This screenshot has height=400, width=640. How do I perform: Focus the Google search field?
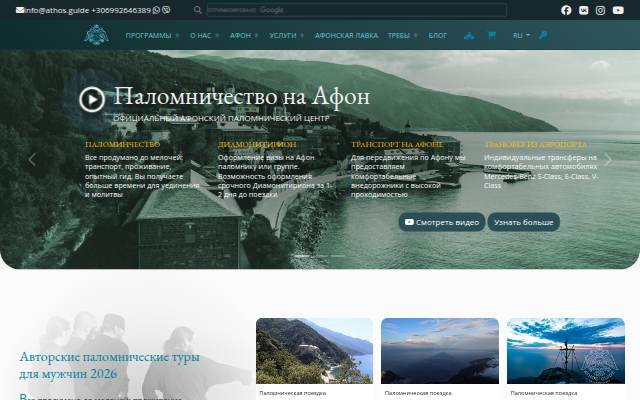356,10
